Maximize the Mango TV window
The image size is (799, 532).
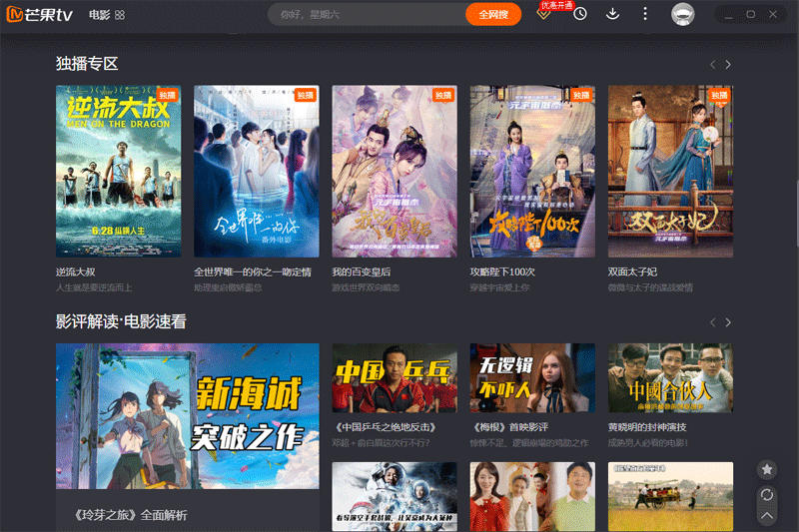click(x=751, y=14)
